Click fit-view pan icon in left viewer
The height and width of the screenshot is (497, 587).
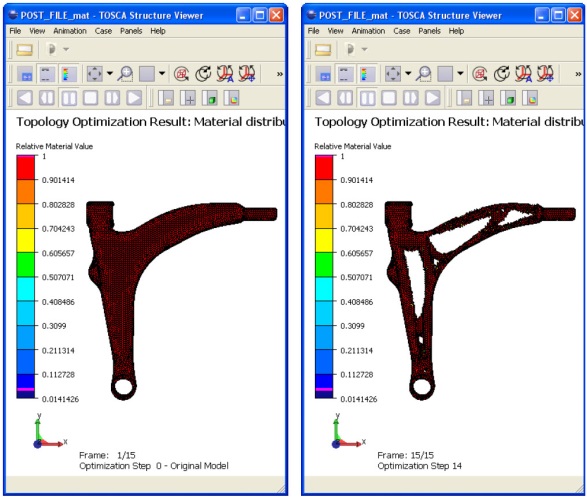[94, 74]
